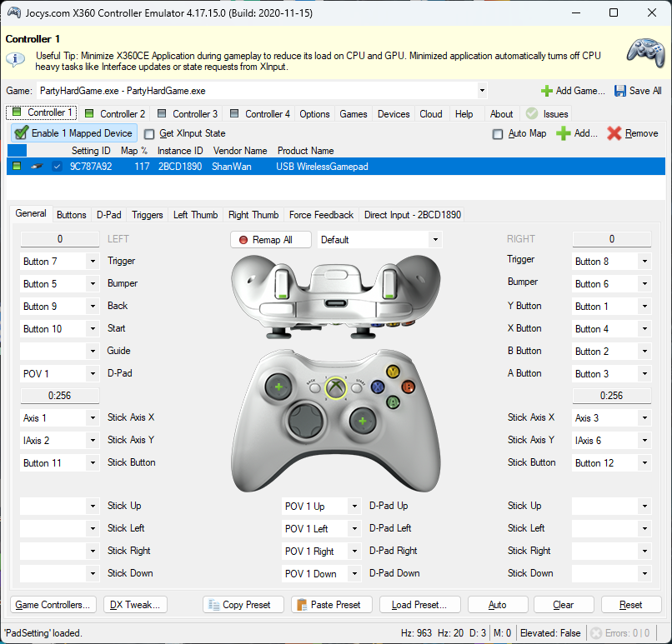The height and width of the screenshot is (644, 672).
Task: Click the red X Remove icon
Action: tap(614, 133)
